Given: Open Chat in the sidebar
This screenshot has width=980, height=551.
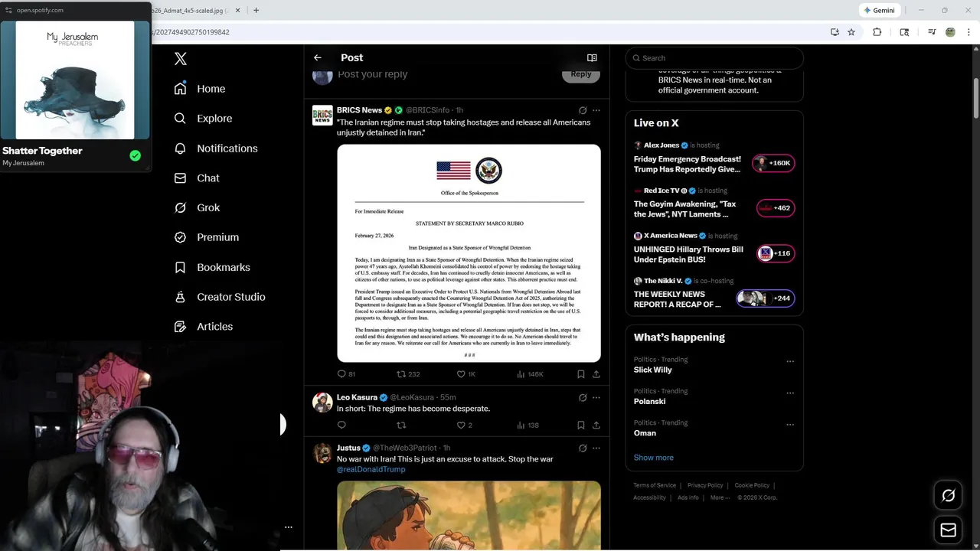Looking at the screenshot, I should pos(197,178).
